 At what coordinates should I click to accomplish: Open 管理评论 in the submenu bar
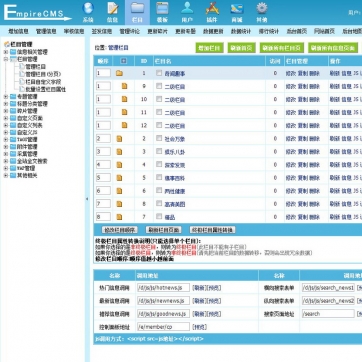click(130, 31)
